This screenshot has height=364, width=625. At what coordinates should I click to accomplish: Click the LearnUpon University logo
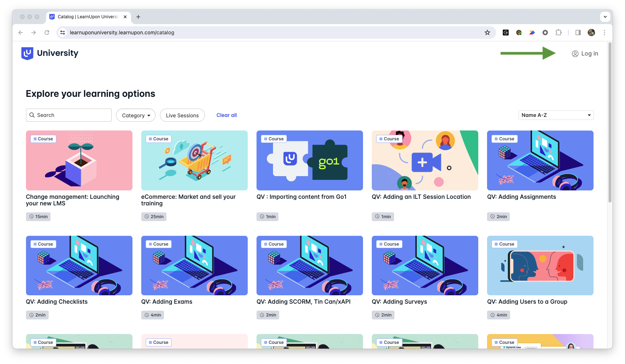click(x=50, y=53)
